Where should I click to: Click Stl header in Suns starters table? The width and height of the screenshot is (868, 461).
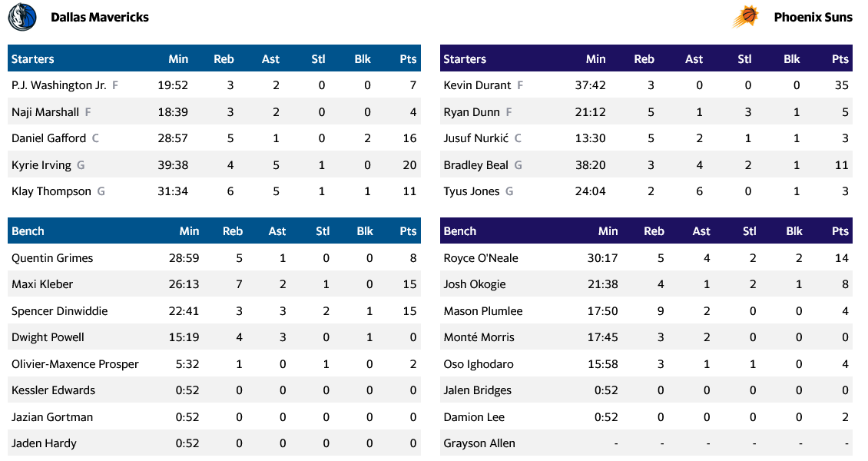coord(744,59)
